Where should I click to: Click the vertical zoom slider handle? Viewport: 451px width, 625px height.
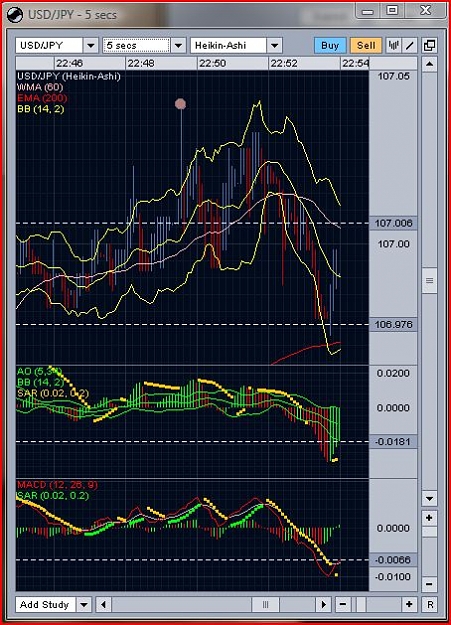tap(429, 532)
